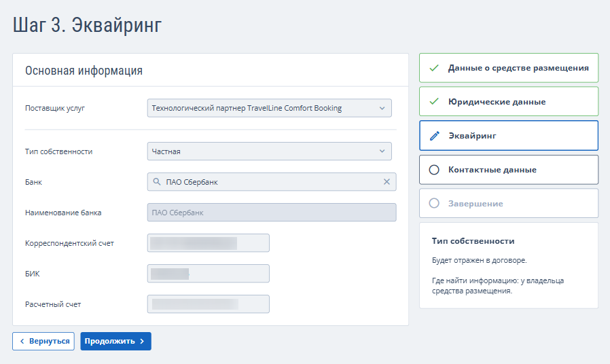Click the green checkmark beside Юридические данные
The image size is (610, 364).
point(435,102)
